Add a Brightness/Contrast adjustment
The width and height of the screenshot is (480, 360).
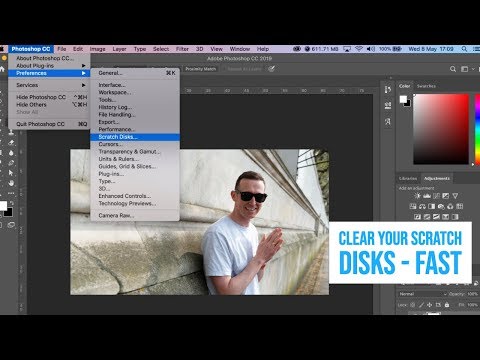417,196
